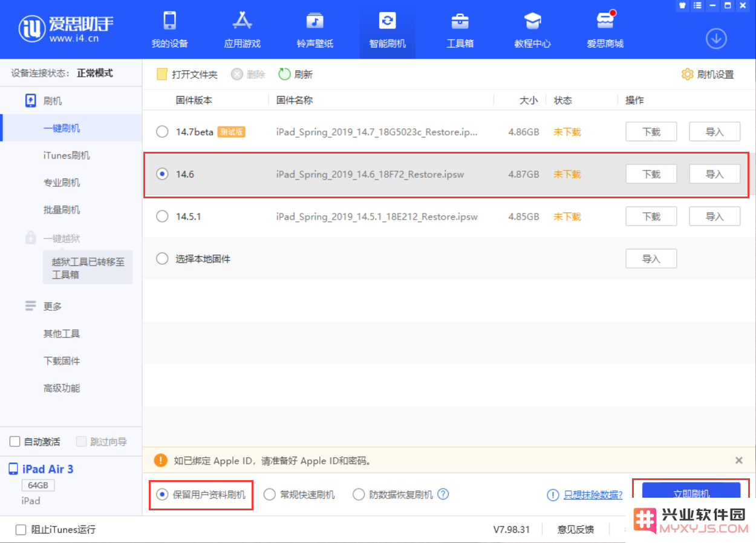This screenshot has width=756, height=543.
Task: Select 一键刷机 in the sidebar
Action: (71, 128)
